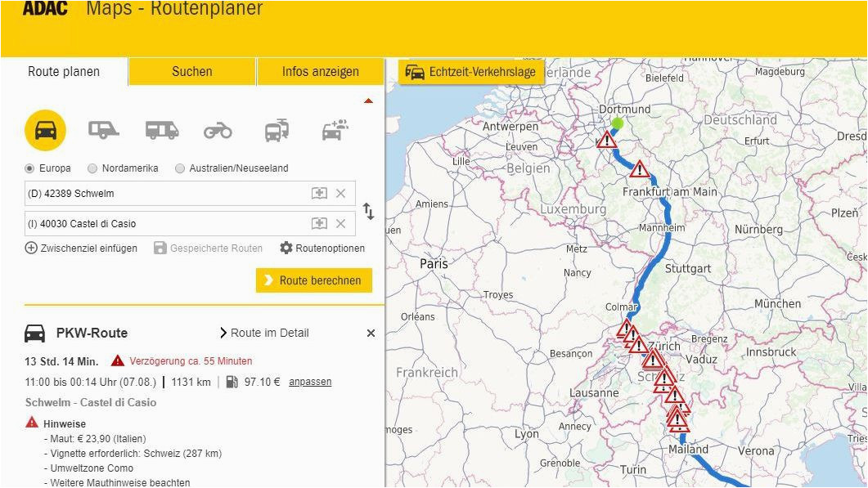This screenshot has height=488, width=868.
Task: Choose the Nordamerika region radio button
Action: (x=92, y=168)
